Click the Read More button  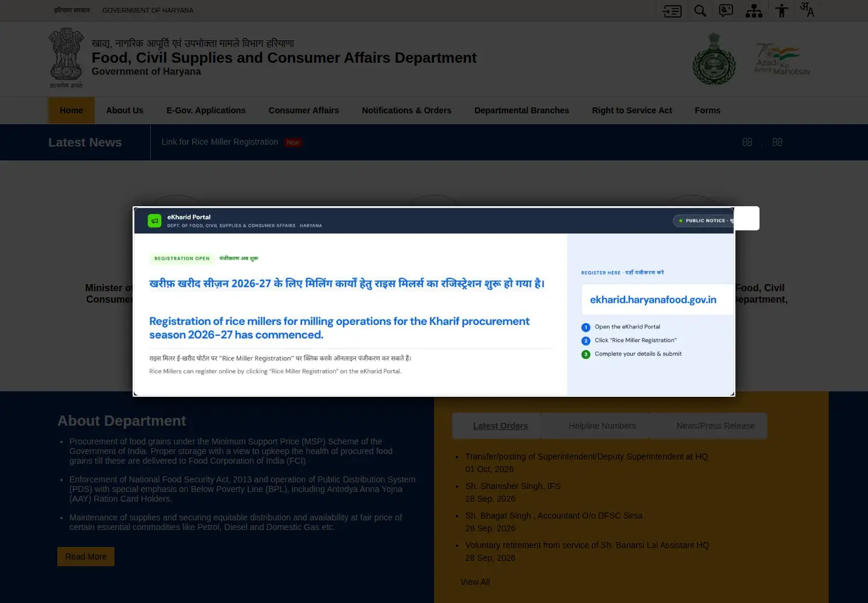[x=86, y=557]
